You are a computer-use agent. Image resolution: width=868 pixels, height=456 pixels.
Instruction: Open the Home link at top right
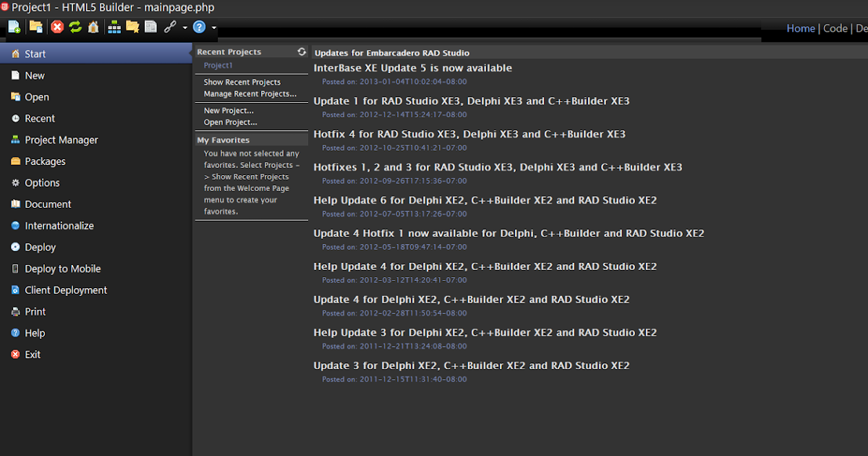point(801,28)
